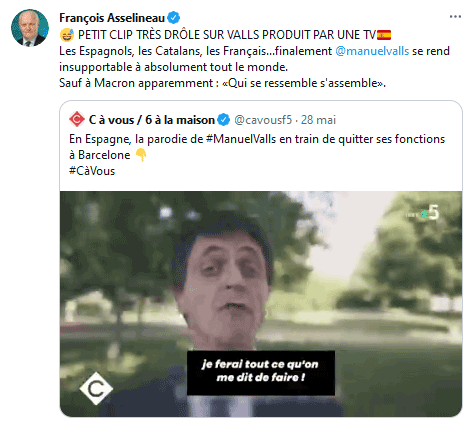Click the subtitle 'je ferai tout ce qu'on'
Image resolution: width=469 pixels, height=425 pixels.
260,364
